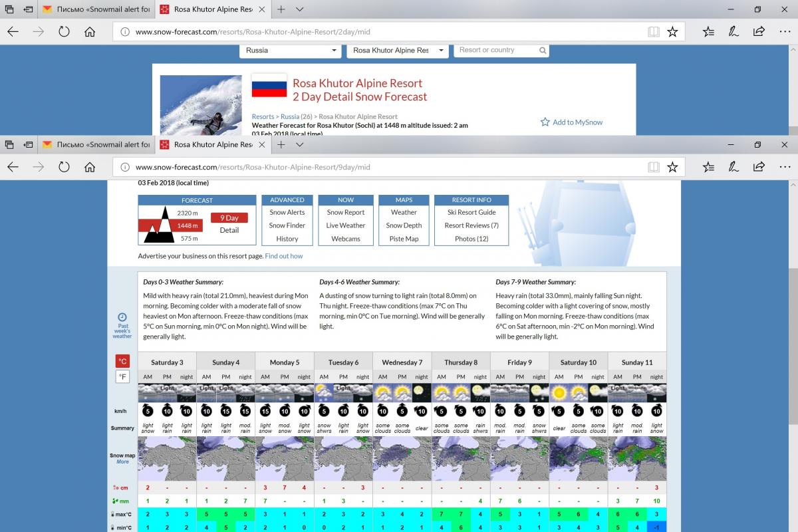Click the front window address bar URL

[253, 167]
